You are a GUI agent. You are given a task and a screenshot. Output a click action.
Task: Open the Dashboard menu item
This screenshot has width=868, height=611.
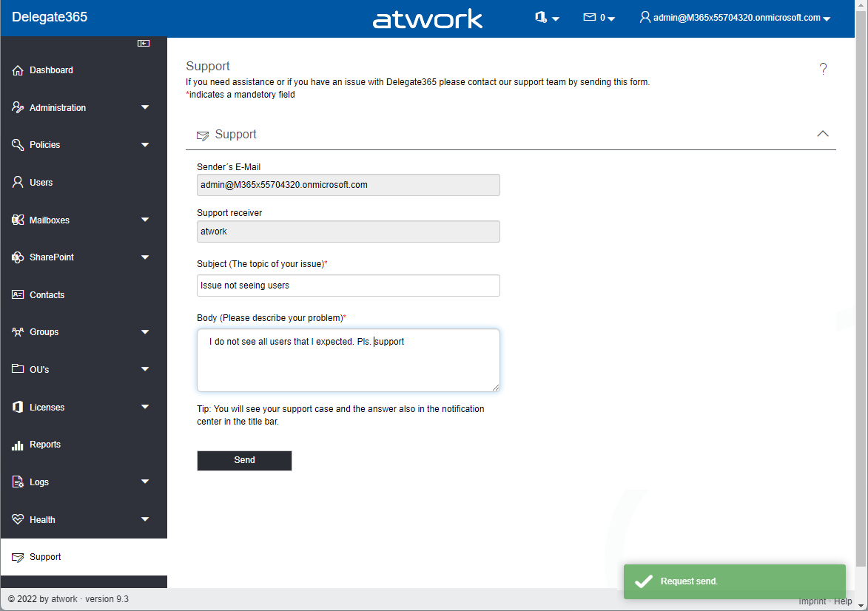pos(84,70)
